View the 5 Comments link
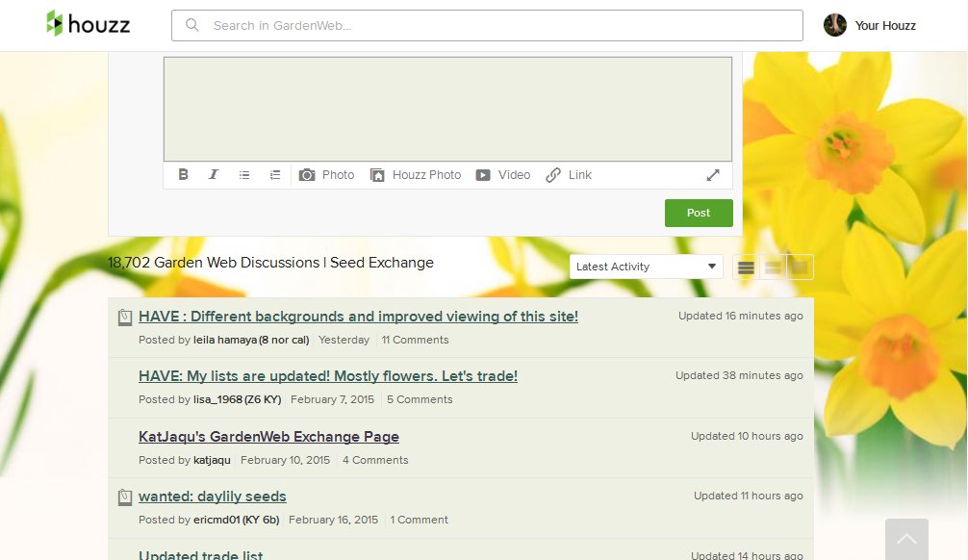 420,399
